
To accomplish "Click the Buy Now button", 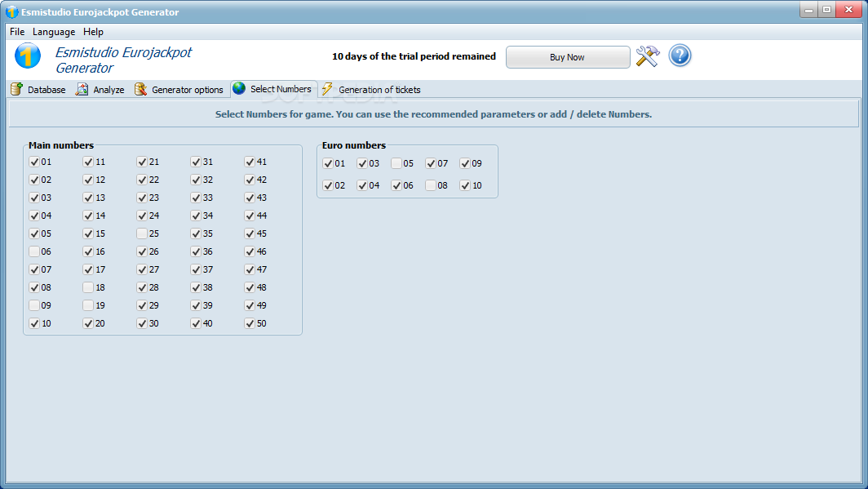I will tap(568, 57).
